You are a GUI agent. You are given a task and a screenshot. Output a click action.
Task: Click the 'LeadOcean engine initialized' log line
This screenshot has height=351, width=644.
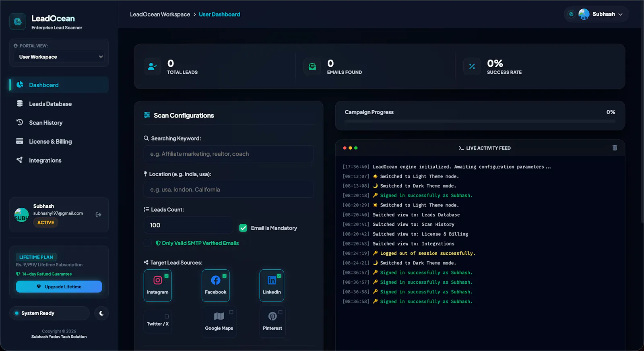point(462,167)
